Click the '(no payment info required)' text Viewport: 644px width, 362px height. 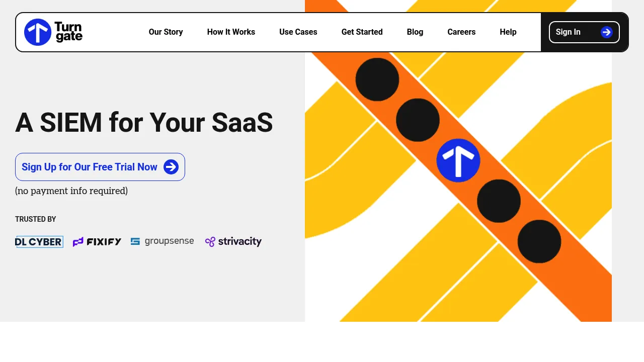point(71,191)
